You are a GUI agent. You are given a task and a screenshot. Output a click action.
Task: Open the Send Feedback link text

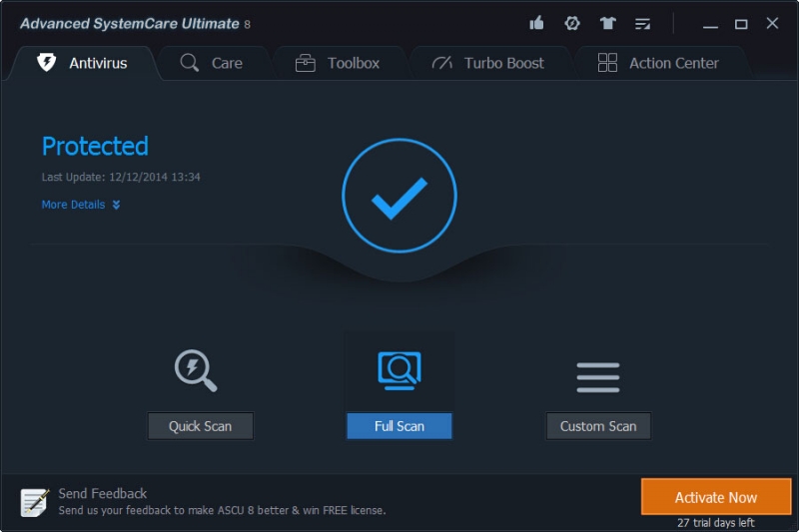coord(103,493)
